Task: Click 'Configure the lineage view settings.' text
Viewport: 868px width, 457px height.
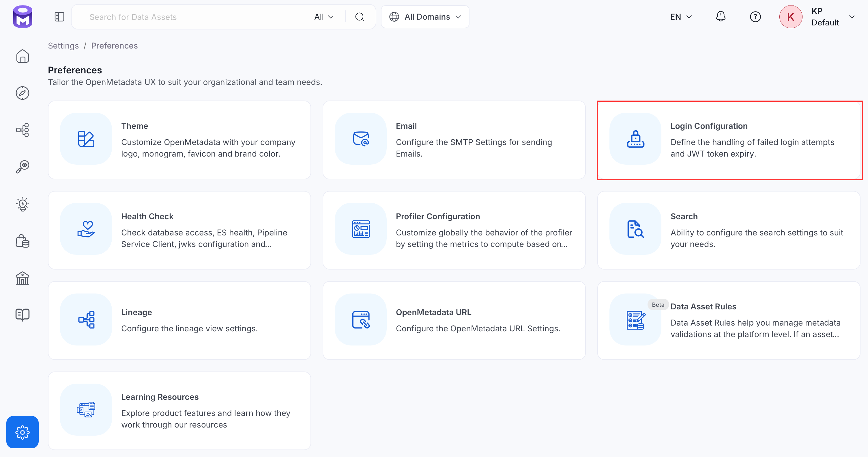Action: click(189, 328)
